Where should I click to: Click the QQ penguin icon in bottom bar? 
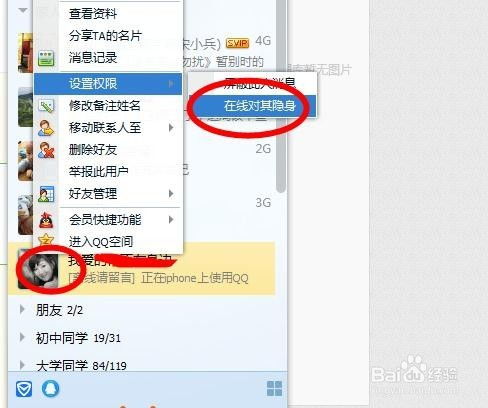pyautogui.click(x=50, y=389)
